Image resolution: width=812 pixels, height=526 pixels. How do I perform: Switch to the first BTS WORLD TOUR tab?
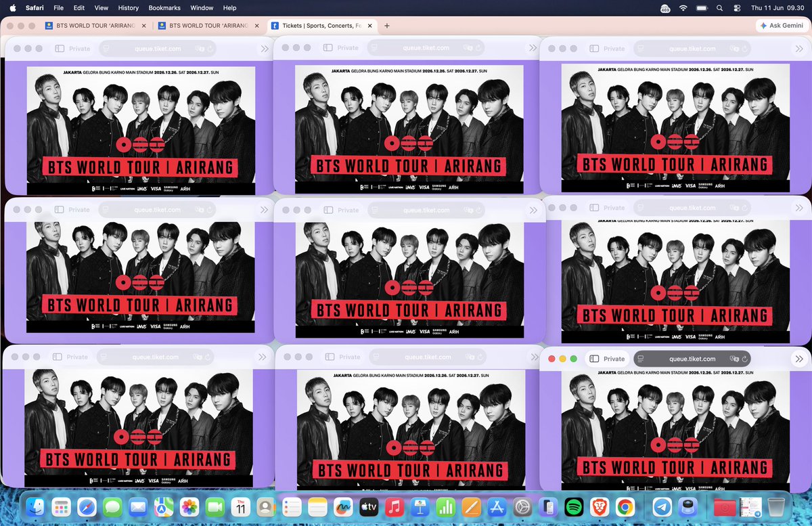pos(94,26)
